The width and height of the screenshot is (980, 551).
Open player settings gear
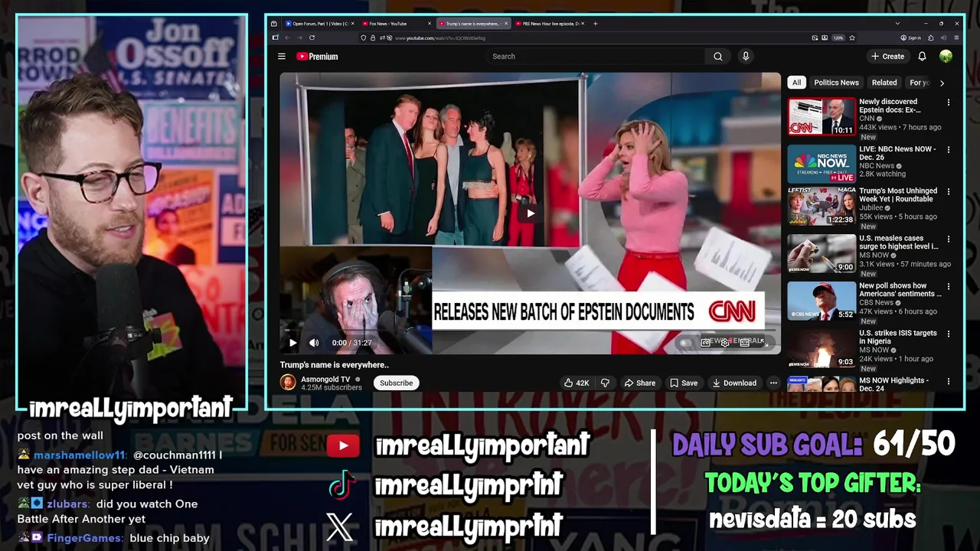pyautogui.click(x=724, y=343)
